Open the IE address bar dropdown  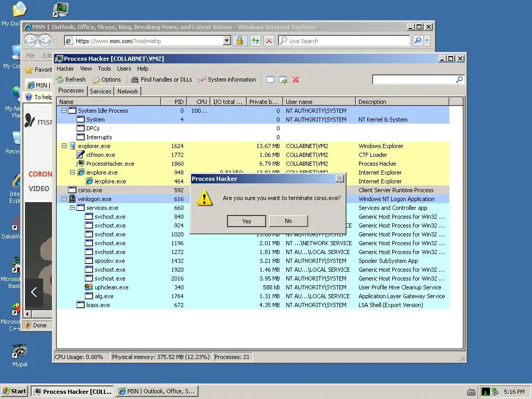[x=227, y=41]
